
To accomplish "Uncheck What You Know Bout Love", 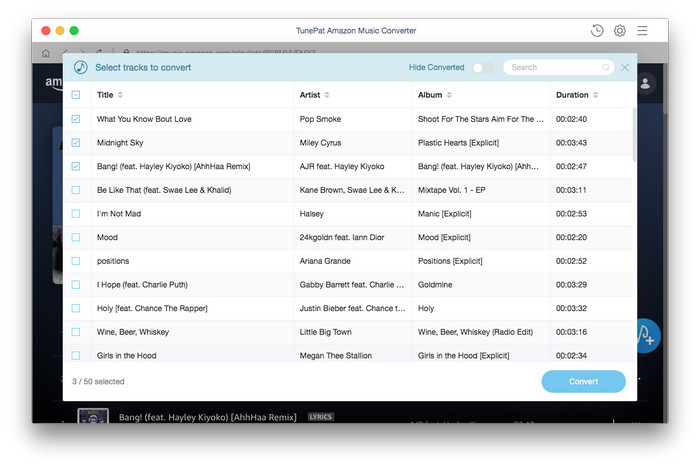I will point(76,119).
